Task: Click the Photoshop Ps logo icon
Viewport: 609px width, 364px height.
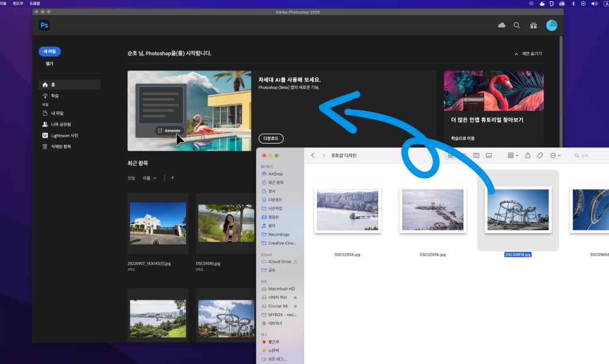Action: (44, 25)
